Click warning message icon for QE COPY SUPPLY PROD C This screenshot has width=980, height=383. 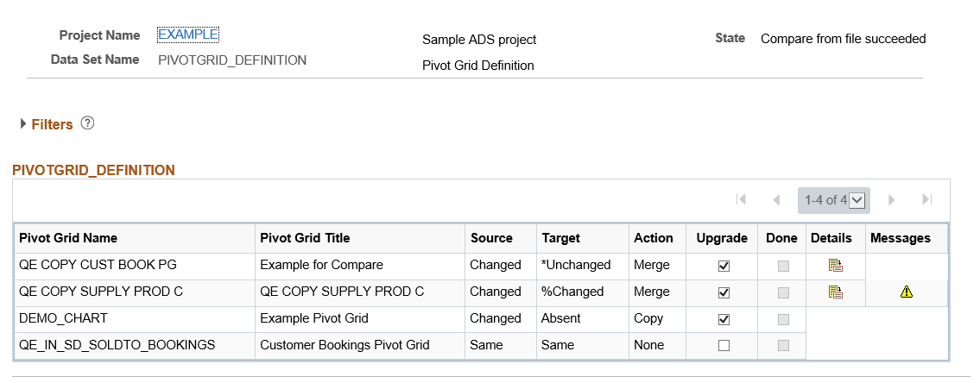click(907, 292)
